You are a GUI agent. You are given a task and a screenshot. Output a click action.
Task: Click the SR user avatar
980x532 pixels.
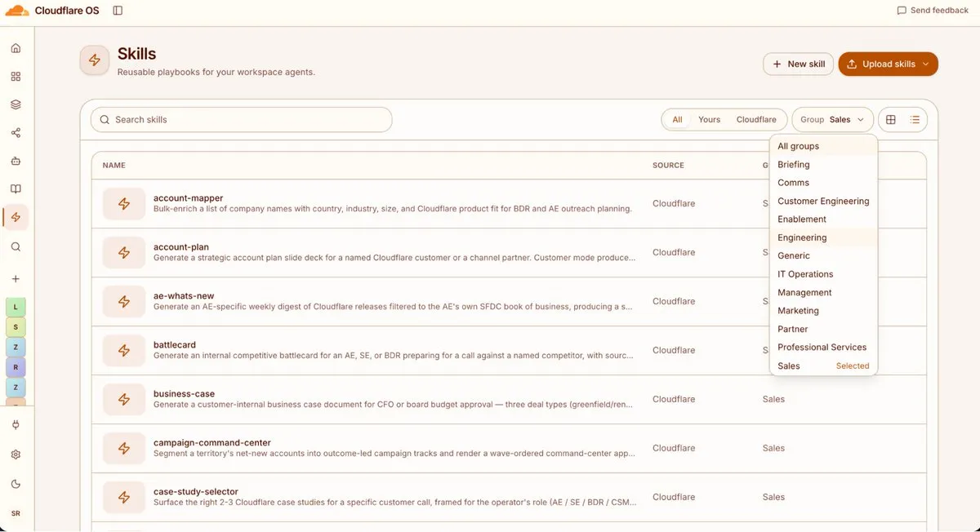[16, 513]
